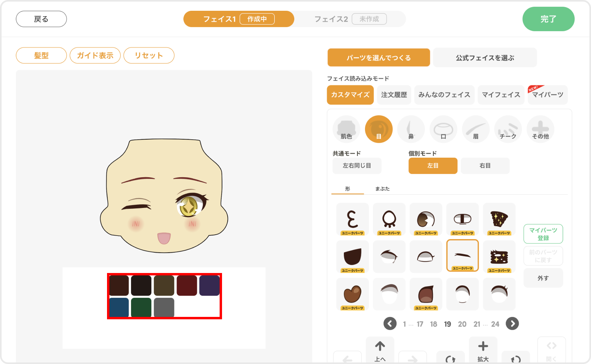591x364 pixels.
Task: Open the チーク cheek parts category
Action: coord(508,129)
